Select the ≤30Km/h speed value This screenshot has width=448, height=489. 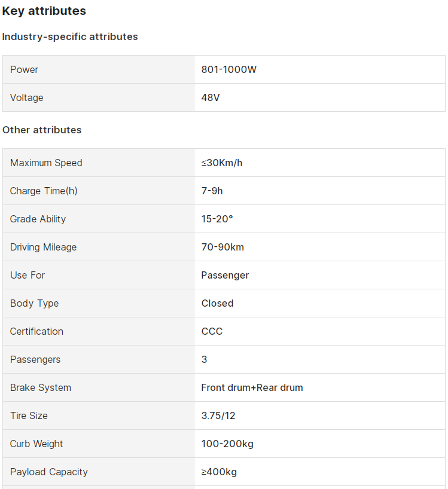click(222, 163)
